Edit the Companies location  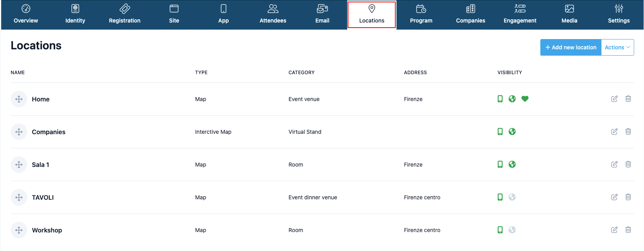tap(614, 131)
